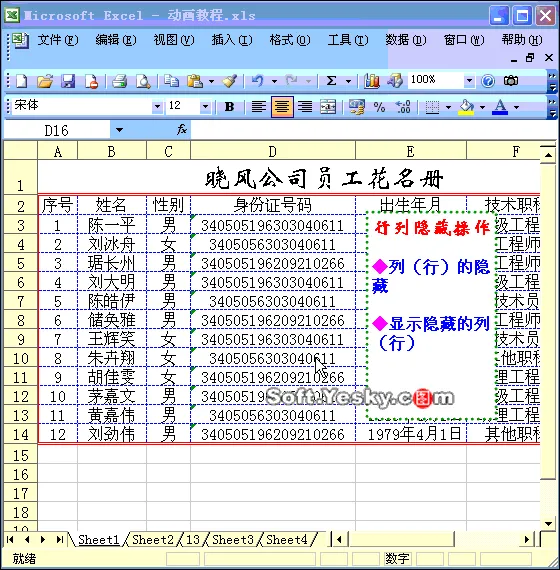Select the Format Painter brush icon

(230, 81)
